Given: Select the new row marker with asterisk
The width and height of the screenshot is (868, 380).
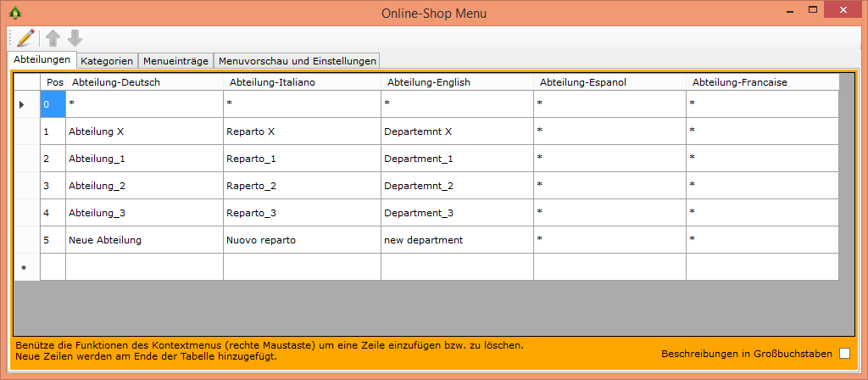Looking at the screenshot, I should [26, 267].
